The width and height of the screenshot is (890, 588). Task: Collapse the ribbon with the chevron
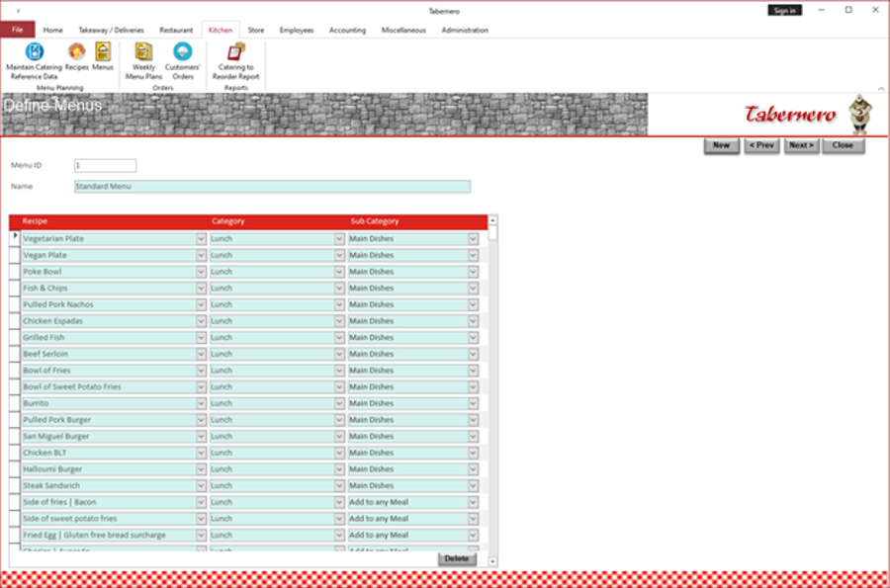[881, 89]
